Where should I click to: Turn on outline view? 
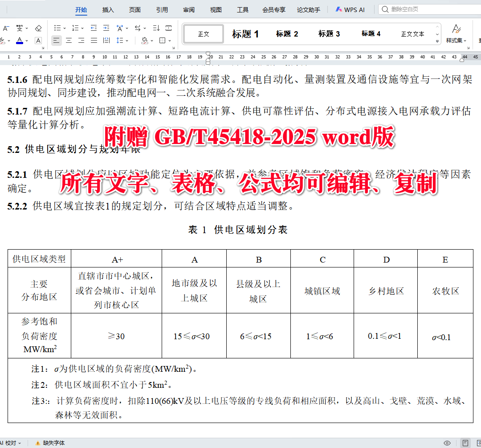[x=479, y=443]
